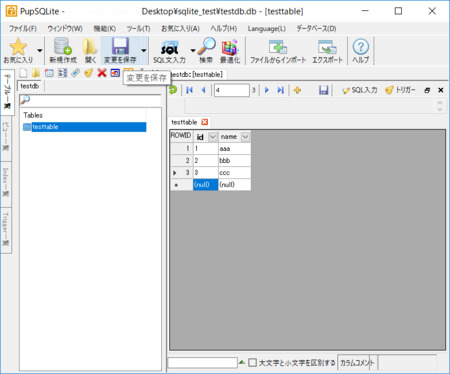Viewport: 450px width, 374px height.
Task: Open the Language(L) menu
Action: [x=267, y=28]
